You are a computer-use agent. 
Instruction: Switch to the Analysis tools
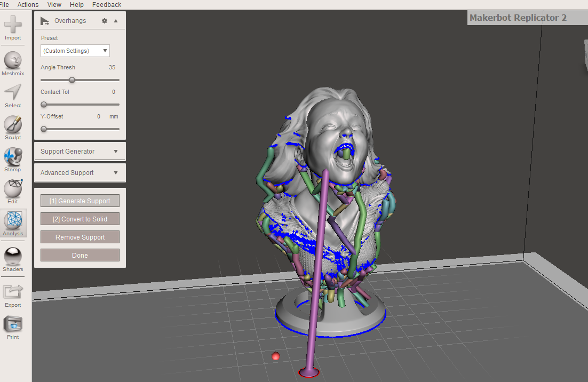(12, 221)
